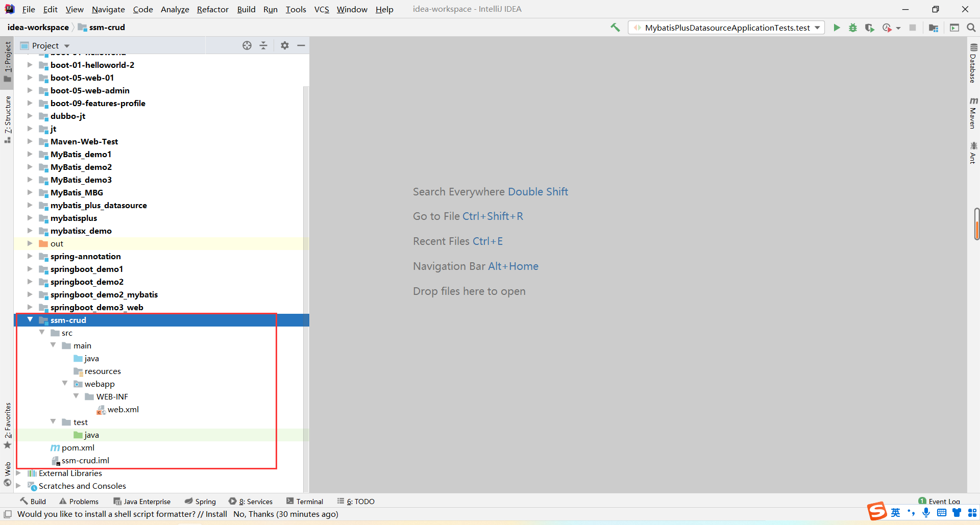
Task: Open the TODO tool window
Action: click(356, 502)
